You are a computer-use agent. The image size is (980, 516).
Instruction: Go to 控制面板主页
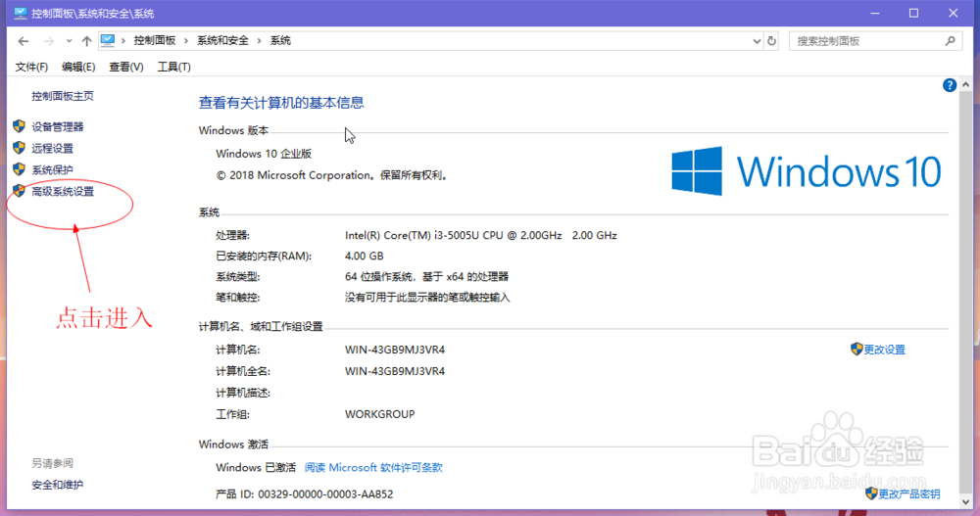pyautogui.click(x=63, y=96)
